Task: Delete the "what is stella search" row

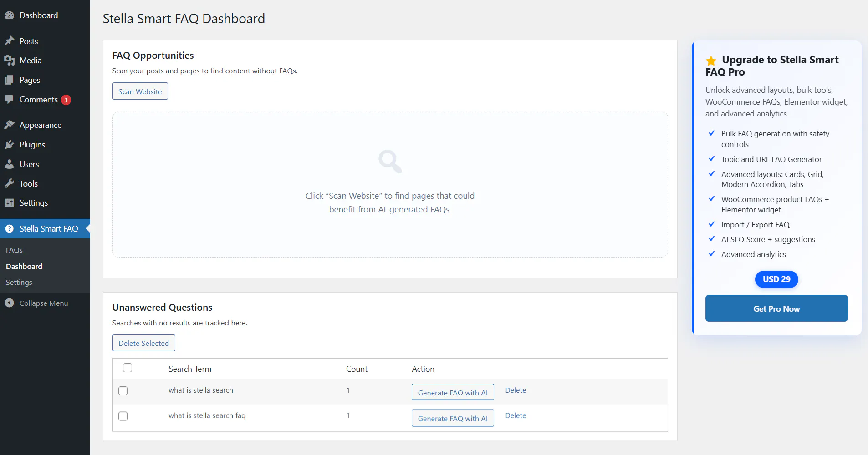Action: (516, 390)
